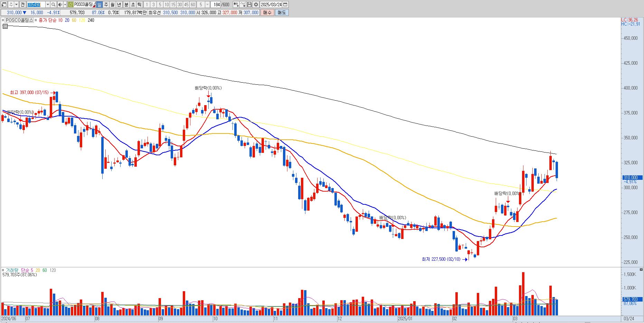
Task: Click the square marker before POSCO홀딩스 legend
Action: point(3,20)
